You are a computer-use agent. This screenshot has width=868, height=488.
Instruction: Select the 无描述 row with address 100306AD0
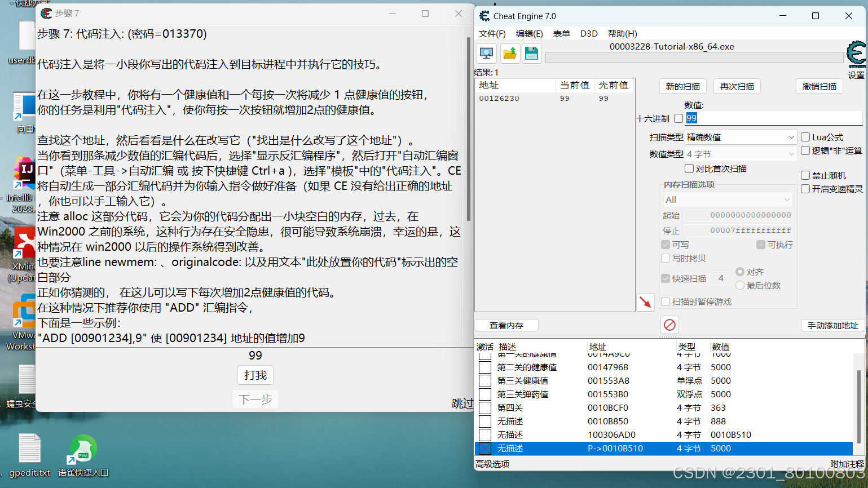[664, 435]
